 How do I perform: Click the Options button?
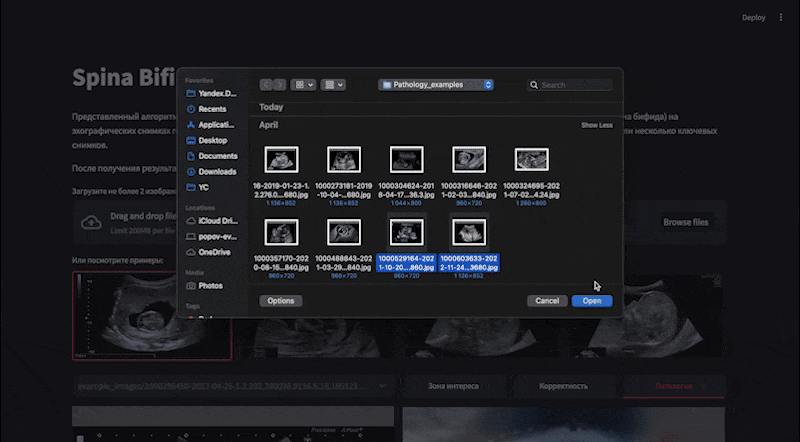pos(281,301)
